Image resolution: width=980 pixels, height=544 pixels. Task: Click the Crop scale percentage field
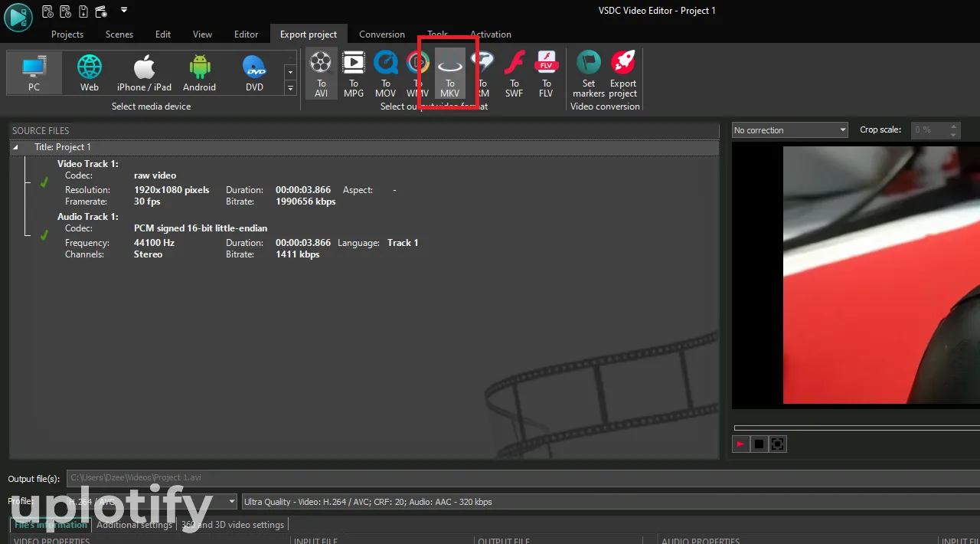click(929, 130)
